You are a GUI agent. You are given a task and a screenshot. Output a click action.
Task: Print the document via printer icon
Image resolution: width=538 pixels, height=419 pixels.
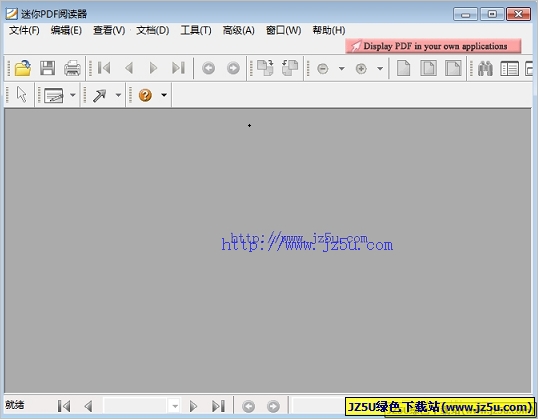72,68
